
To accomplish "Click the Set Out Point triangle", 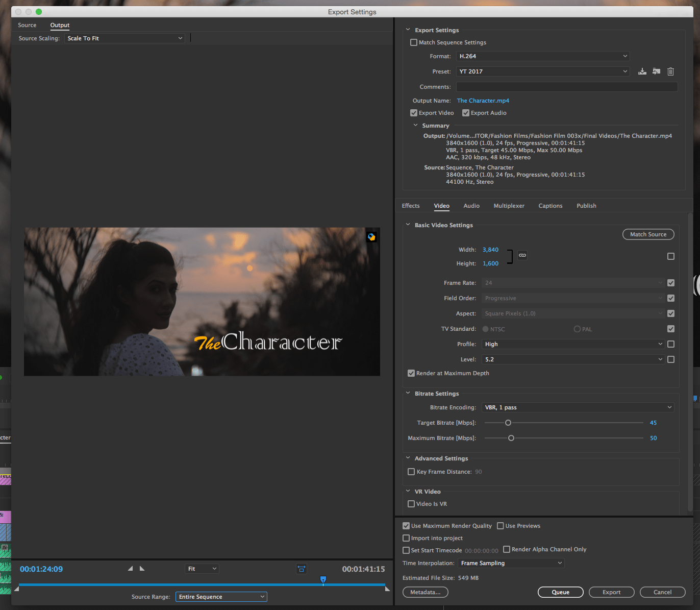I will point(142,569).
